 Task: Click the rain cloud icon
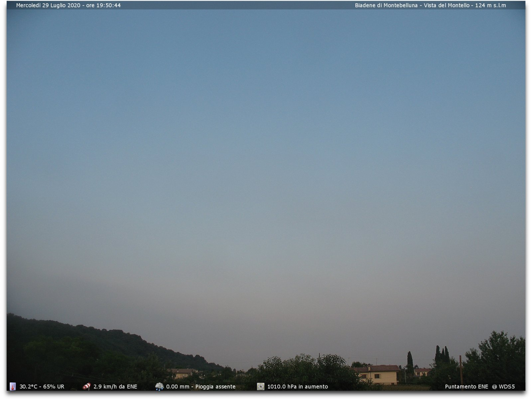coord(159,386)
